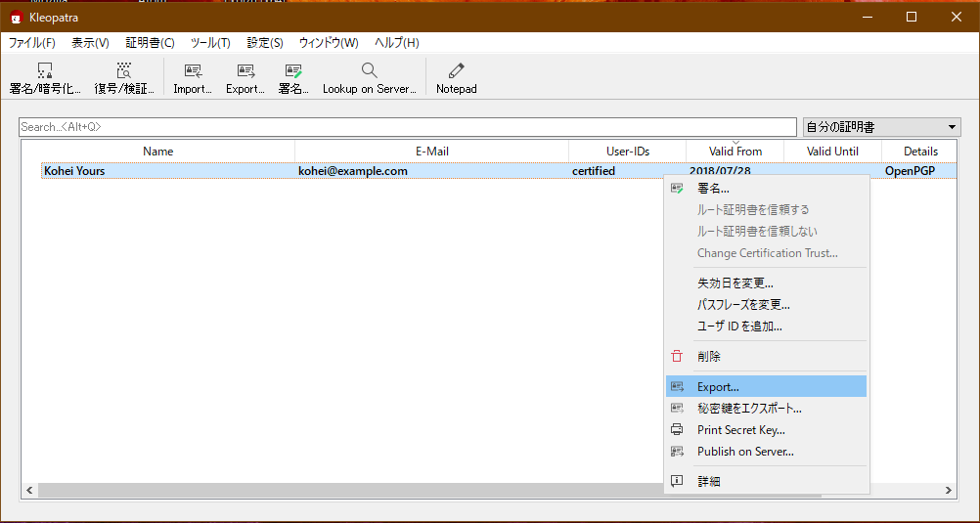This screenshot has height=523, width=980.
Task: Open the ファイル(F) menu
Action: [32, 43]
